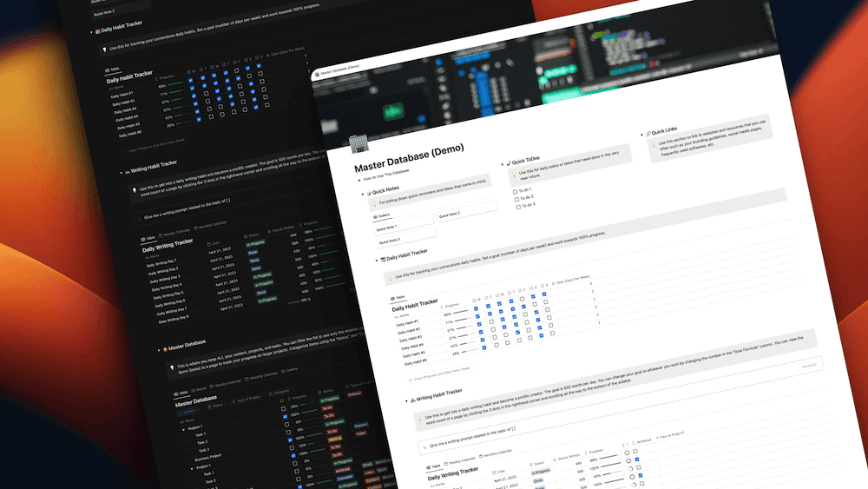Switch to Weekly Calendar in light Daily Writing Tracker
868x489 pixels.
click(x=459, y=461)
